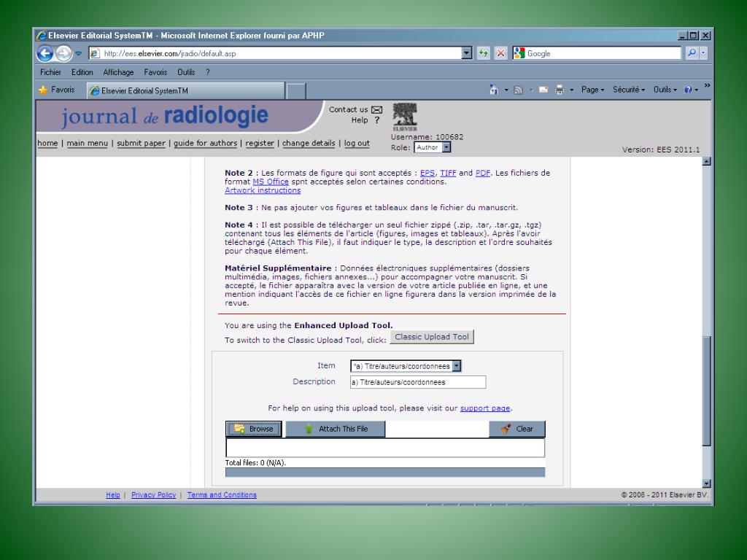Viewport: 747px width, 560px height.
Task: Click the Clear button
Action: point(517,429)
